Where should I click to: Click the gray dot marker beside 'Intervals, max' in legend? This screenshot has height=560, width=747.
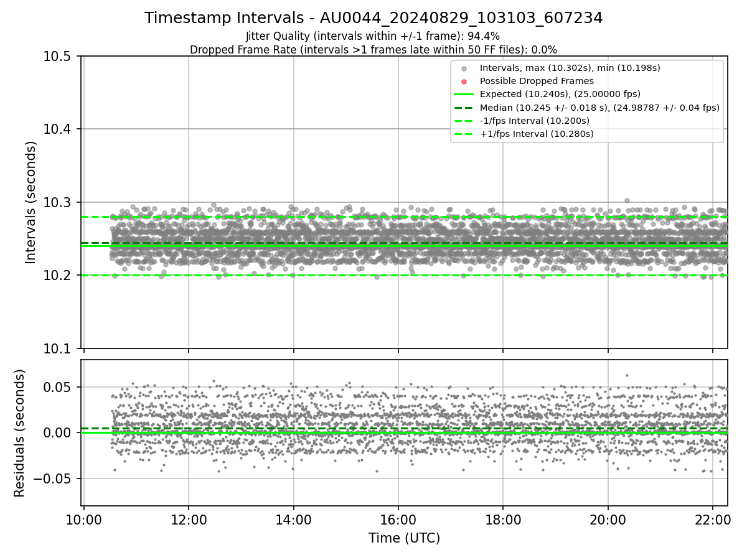(x=464, y=68)
